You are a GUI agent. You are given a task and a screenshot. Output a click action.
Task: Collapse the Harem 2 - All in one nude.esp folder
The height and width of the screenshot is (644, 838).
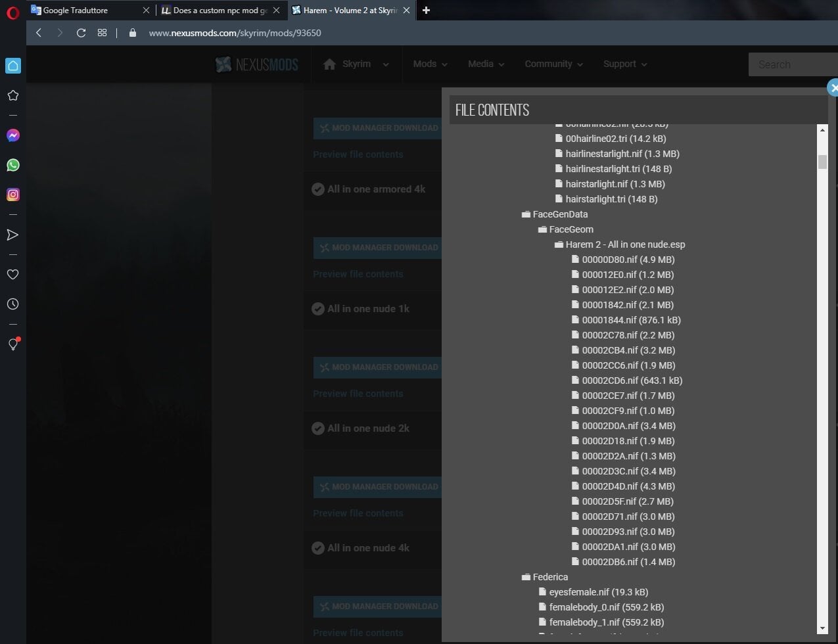(x=559, y=244)
